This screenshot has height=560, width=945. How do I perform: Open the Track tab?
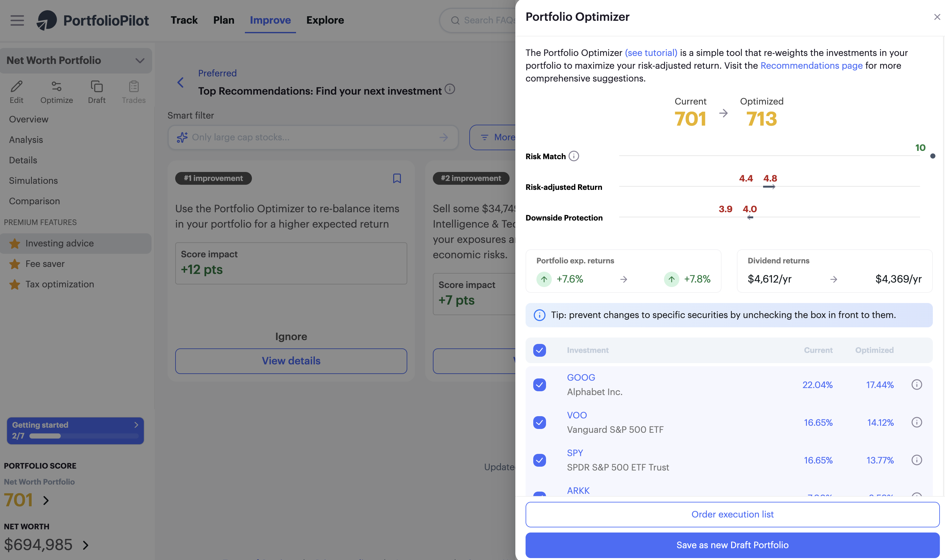coord(184,20)
